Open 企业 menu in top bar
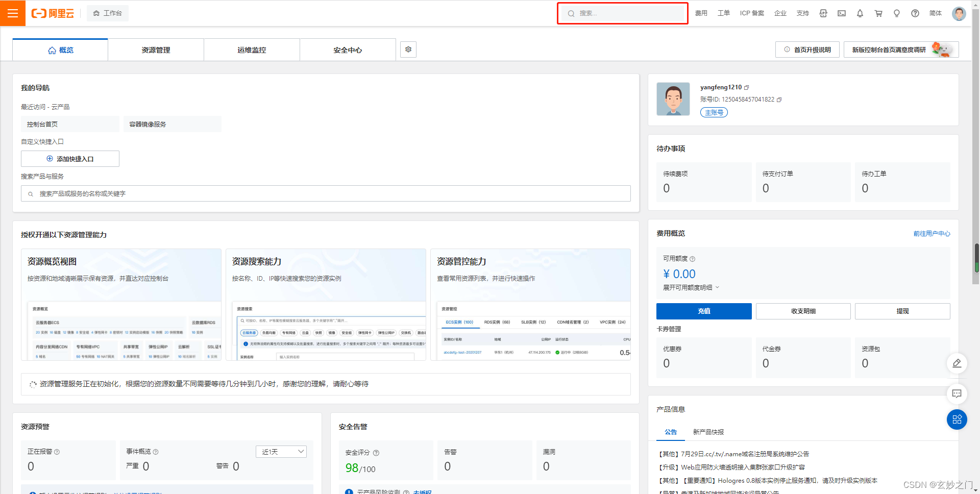The image size is (980, 494). tap(780, 13)
